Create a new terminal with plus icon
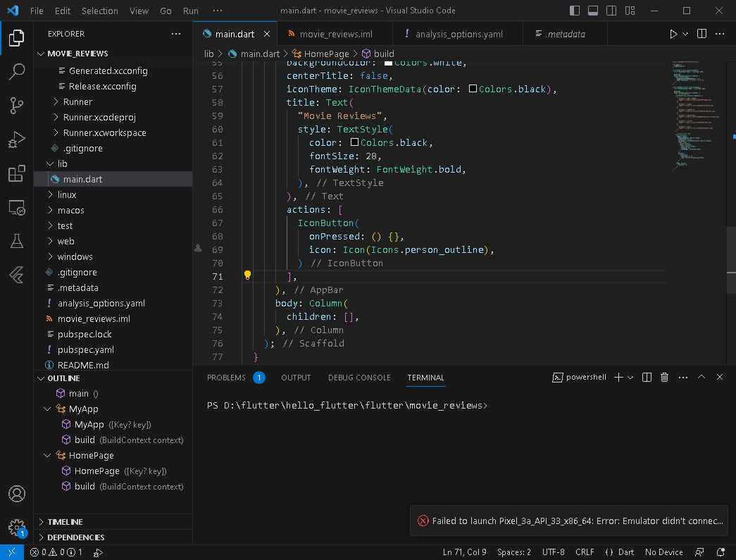The height and width of the screenshot is (560, 736). tap(618, 378)
